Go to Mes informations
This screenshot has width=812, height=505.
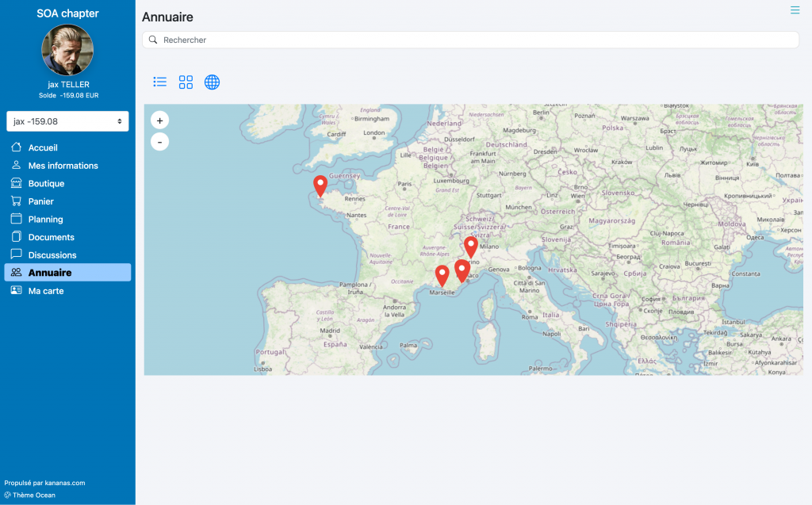coord(63,166)
